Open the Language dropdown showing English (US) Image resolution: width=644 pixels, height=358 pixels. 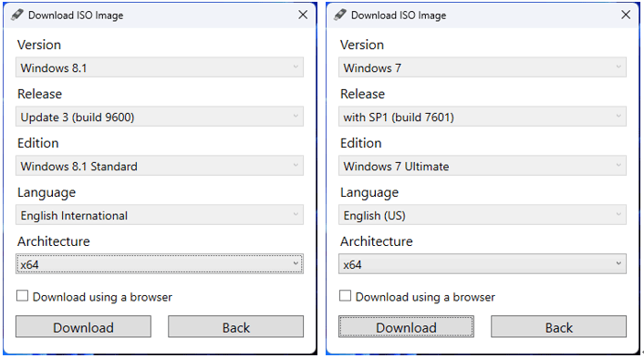coord(483,215)
